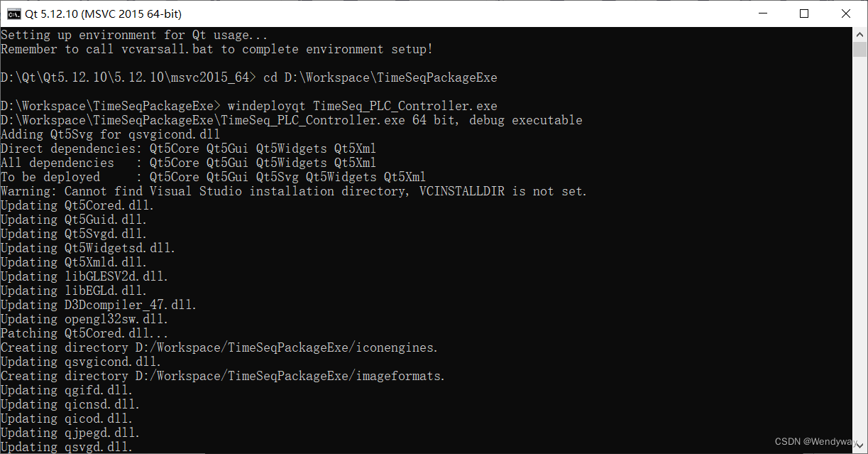Click the Updating D3Dcompiler_47.dll line
Viewport: 868px width, 454px height.
[x=97, y=304]
